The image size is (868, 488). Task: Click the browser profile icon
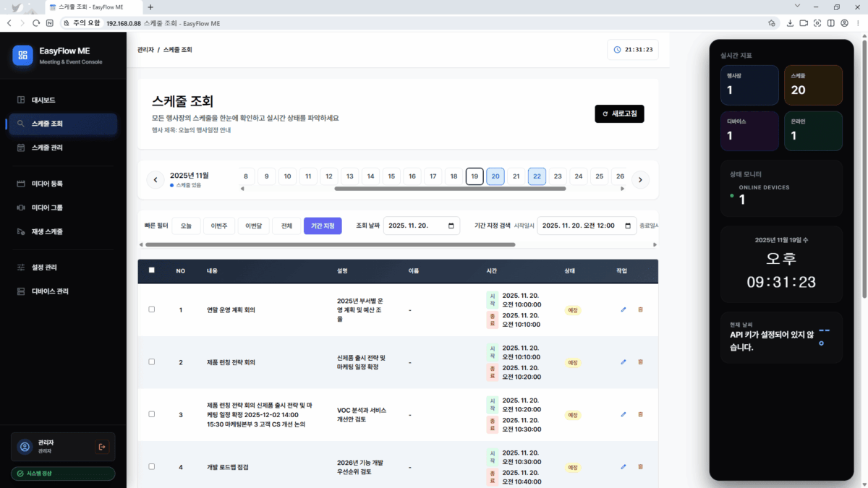coord(844,23)
